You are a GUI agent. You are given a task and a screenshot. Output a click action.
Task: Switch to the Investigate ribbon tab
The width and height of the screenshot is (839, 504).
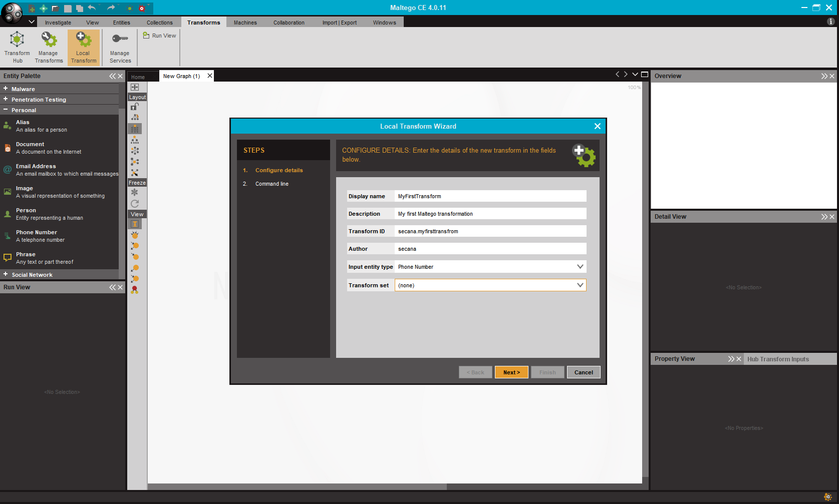pos(58,23)
